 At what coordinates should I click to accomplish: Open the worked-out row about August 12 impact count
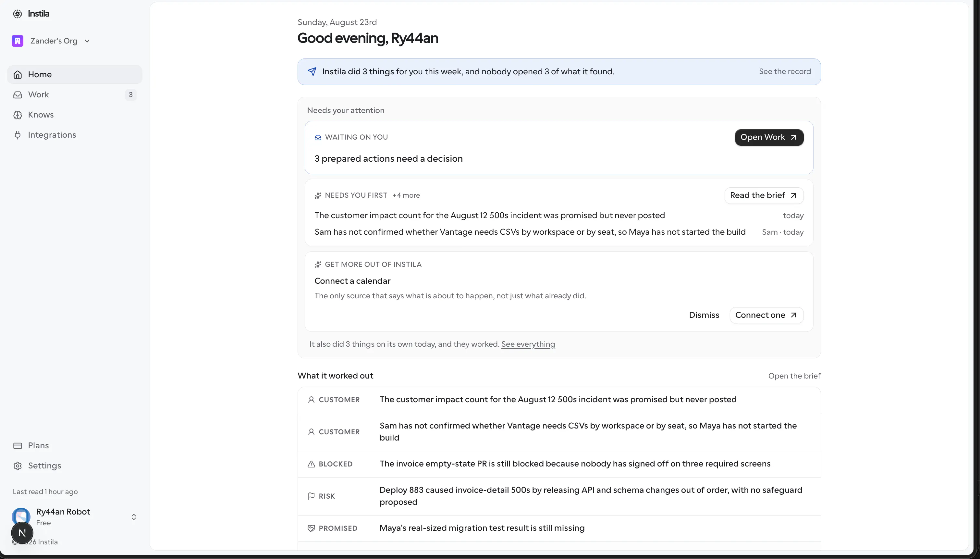point(559,400)
